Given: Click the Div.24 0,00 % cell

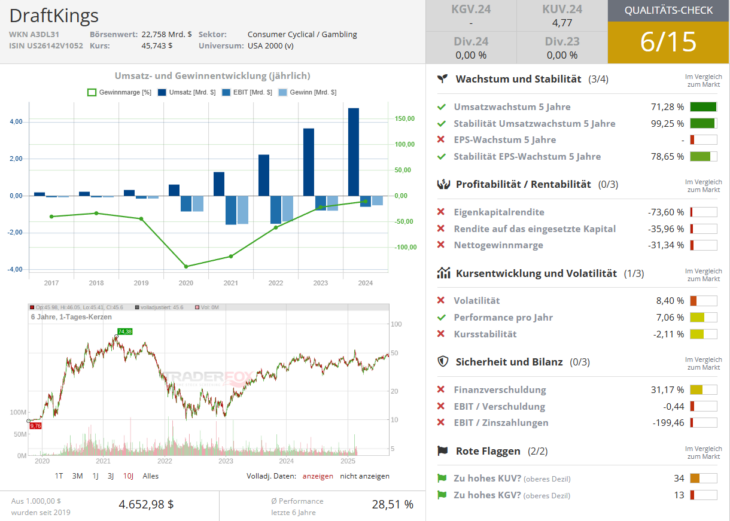Looking at the screenshot, I should click(471, 48).
